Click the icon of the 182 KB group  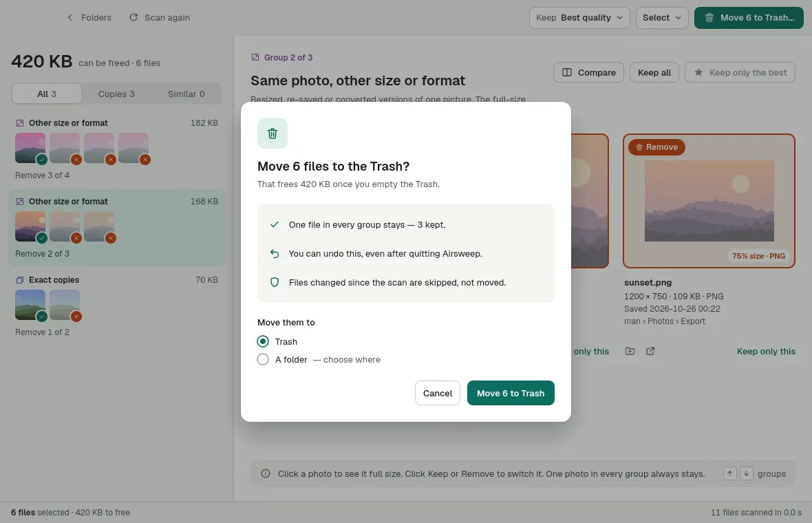20,123
